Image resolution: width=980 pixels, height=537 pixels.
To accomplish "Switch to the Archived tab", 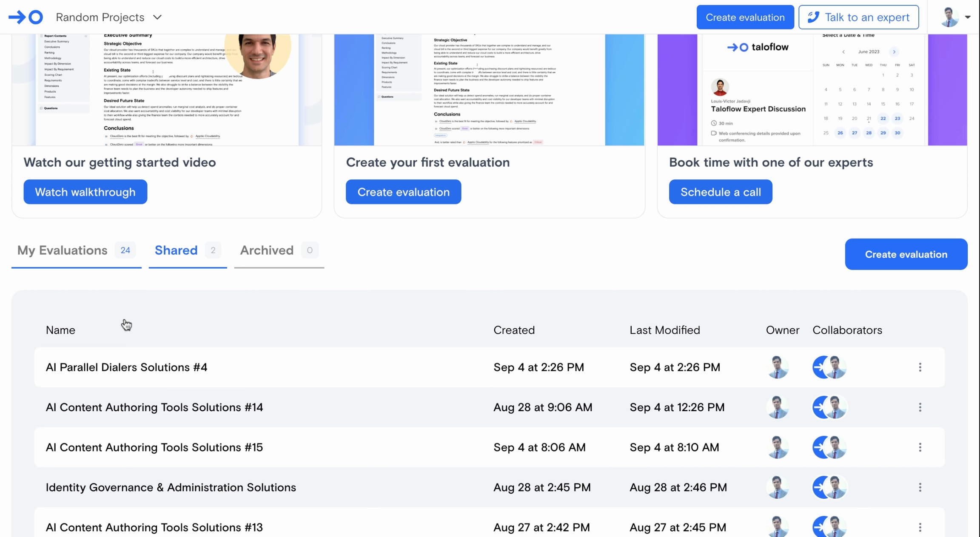I will (x=267, y=250).
